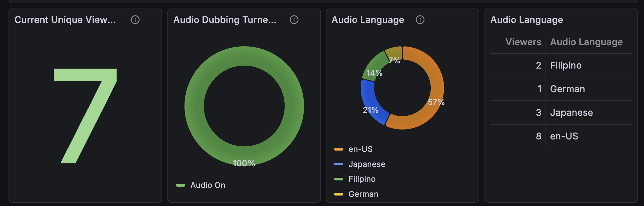The height and width of the screenshot is (206, 644).
Task: Toggle Japanese series visibility in the legend
Action: tap(367, 164)
